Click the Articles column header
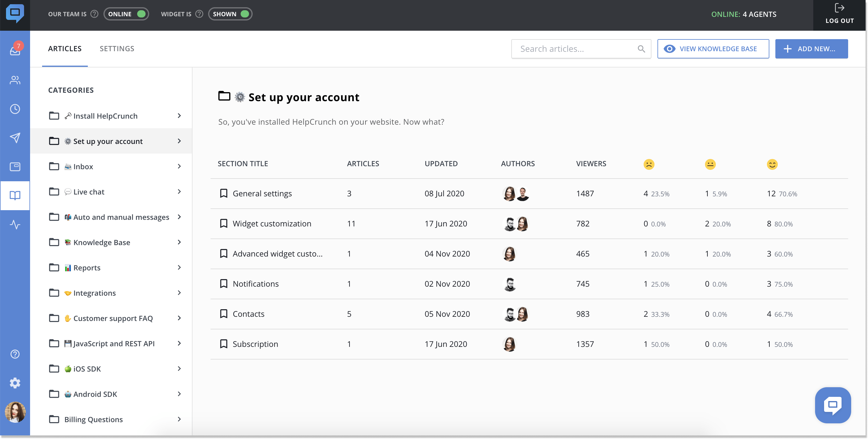This screenshot has height=439, width=868. pyautogui.click(x=363, y=164)
